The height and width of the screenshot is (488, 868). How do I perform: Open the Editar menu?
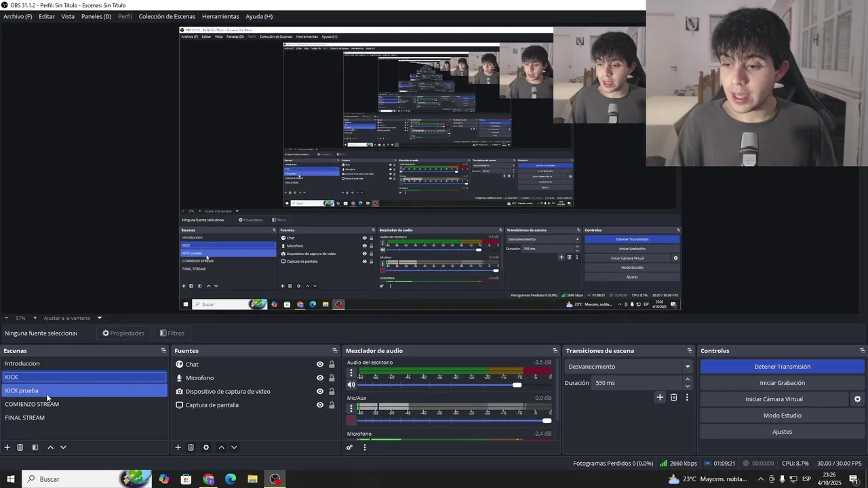(47, 16)
